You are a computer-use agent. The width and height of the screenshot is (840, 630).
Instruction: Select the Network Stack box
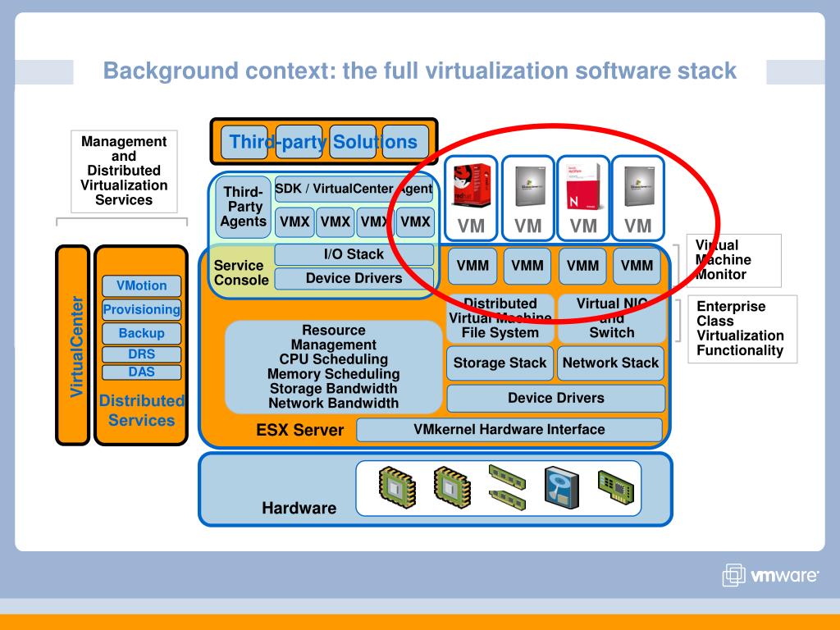(x=610, y=363)
